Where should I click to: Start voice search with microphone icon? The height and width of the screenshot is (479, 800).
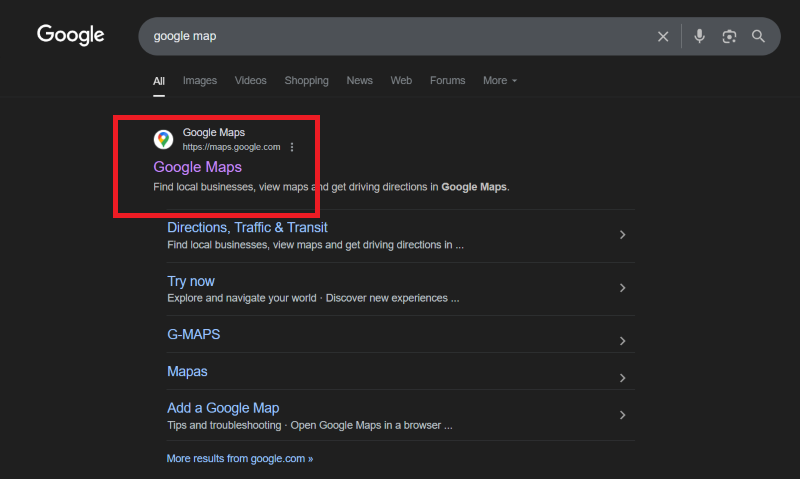coord(699,36)
